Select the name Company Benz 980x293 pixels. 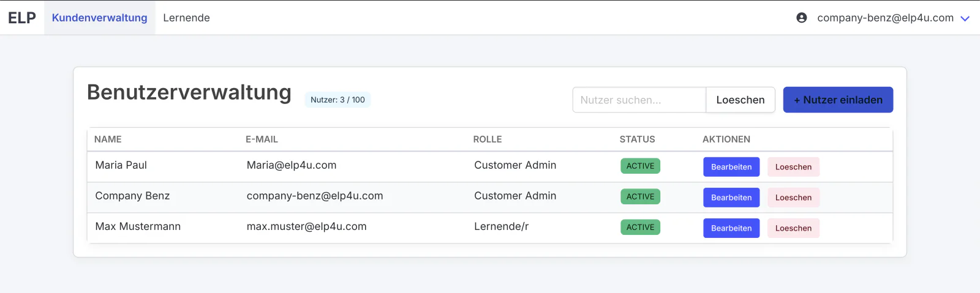tap(132, 196)
